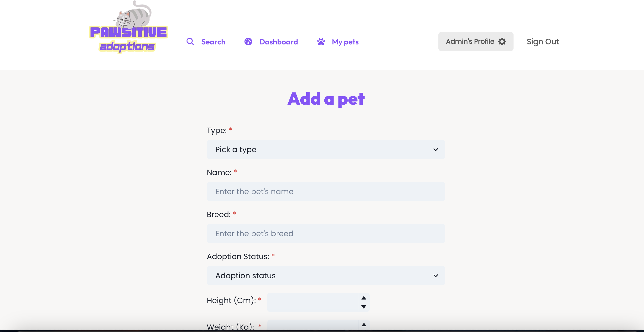Click the chevron on the Adoption status selector

pyautogui.click(x=436, y=276)
